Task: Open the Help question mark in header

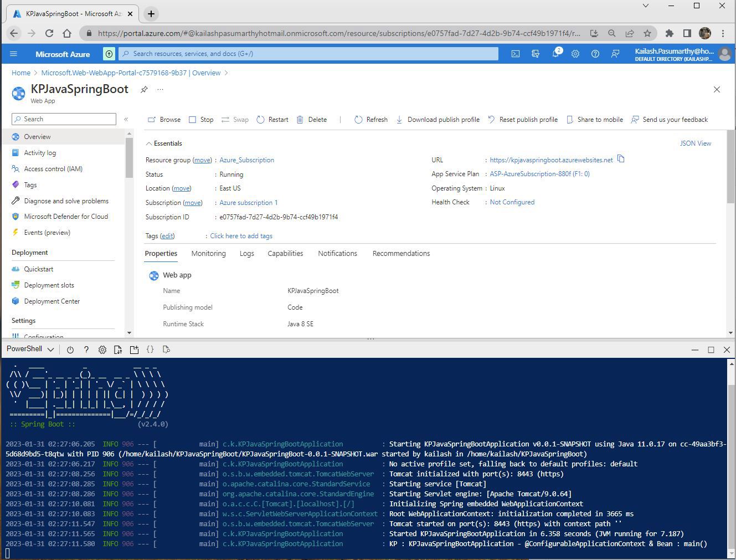Action: tap(595, 54)
